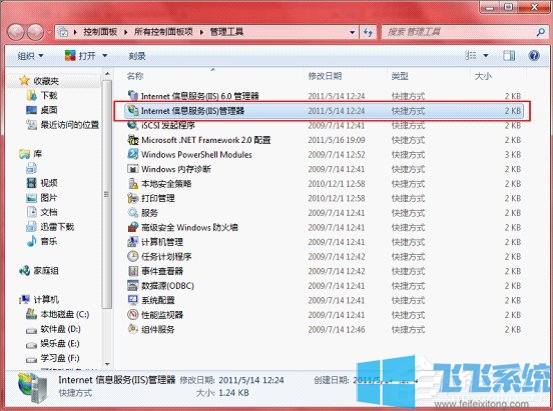This screenshot has height=411, width=553.
Task: Go back with the back arrow
Action: click(16, 32)
